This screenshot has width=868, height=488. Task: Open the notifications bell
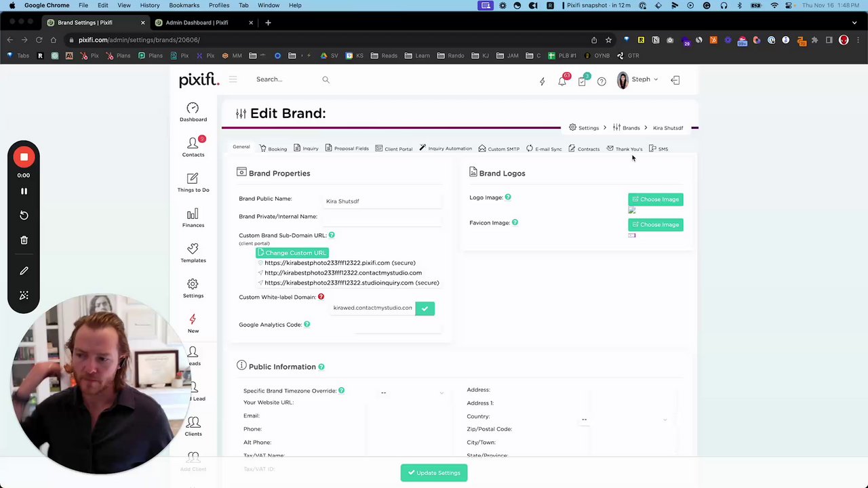(x=562, y=81)
